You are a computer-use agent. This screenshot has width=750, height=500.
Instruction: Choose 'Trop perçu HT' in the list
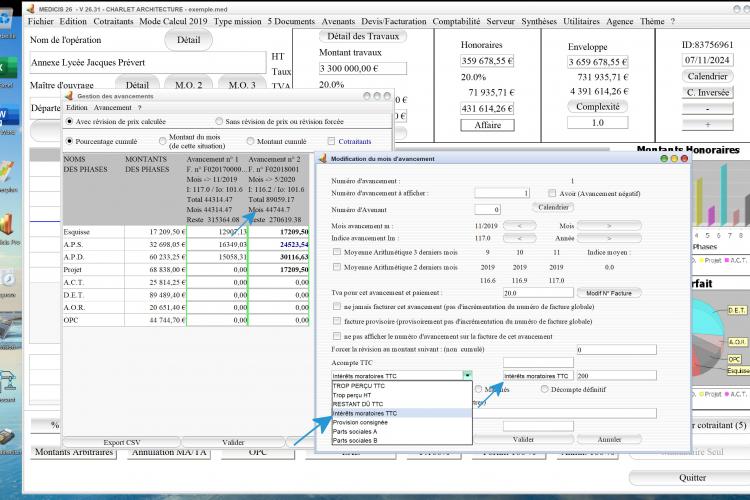tap(402, 395)
